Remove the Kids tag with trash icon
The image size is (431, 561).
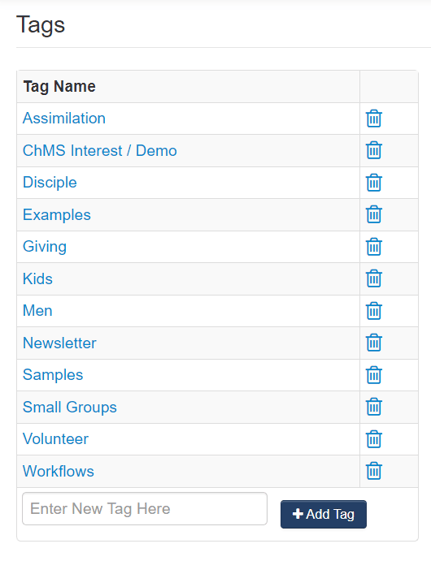[374, 278]
